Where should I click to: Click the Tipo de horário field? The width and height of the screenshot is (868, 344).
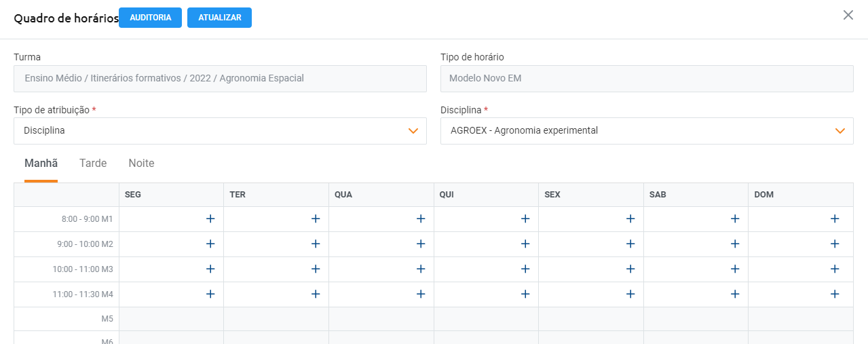647,78
